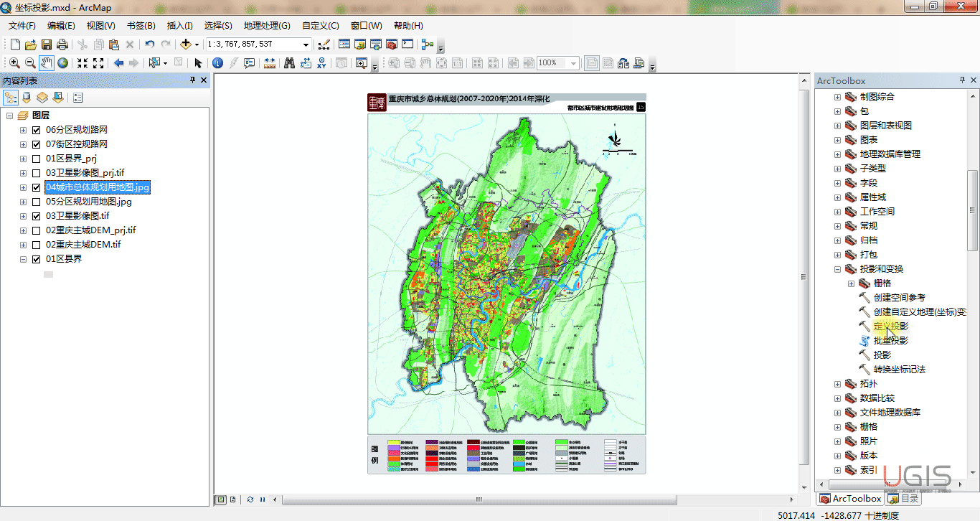Enable the 05分区规划用地图.jpg layer
980x521 pixels.
[37, 202]
